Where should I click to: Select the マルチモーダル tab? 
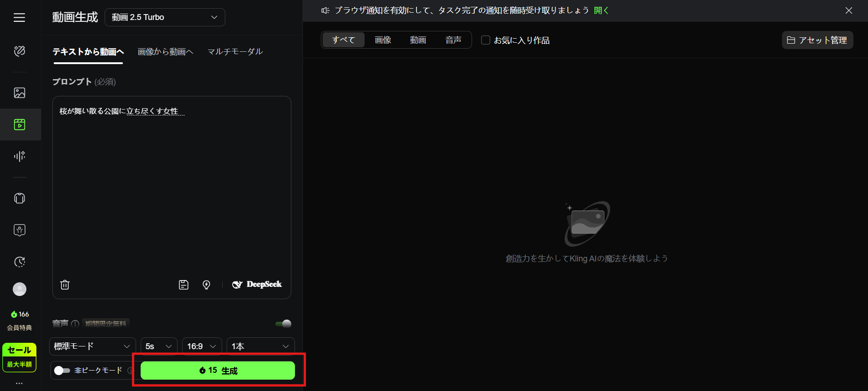(x=235, y=52)
